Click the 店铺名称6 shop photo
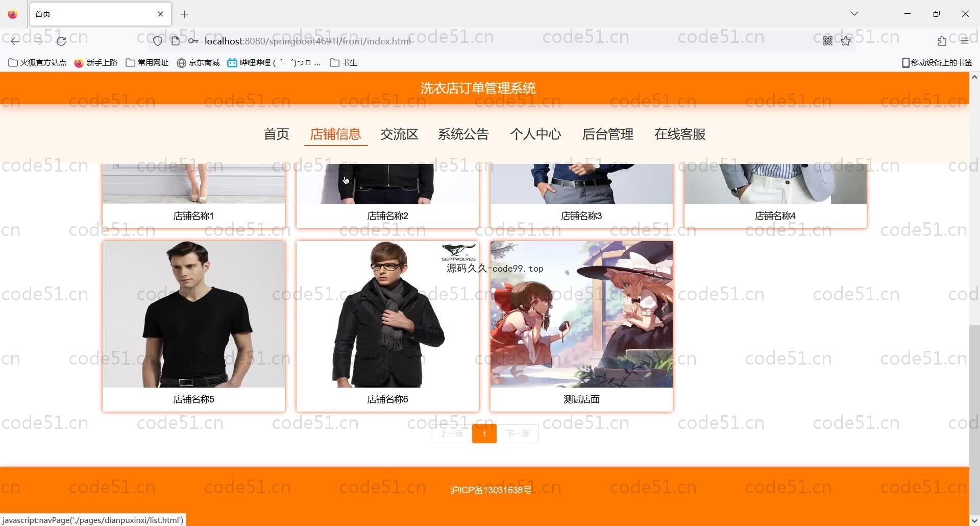The image size is (980, 526). click(x=387, y=314)
